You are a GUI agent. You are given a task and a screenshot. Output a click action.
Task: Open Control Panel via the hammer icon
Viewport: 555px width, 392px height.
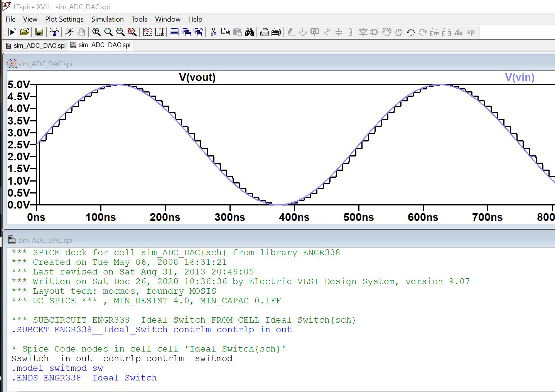[x=54, y=32]
